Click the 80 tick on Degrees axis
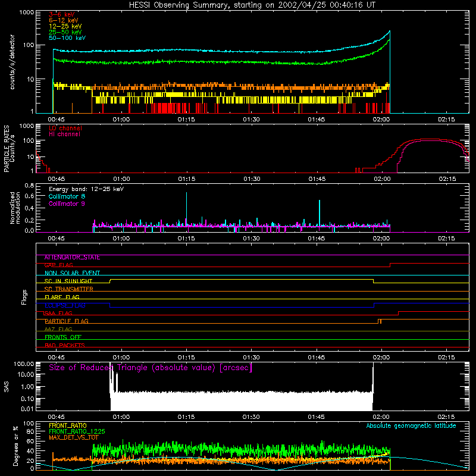476x476 pixels. click(x=30, y=432)
